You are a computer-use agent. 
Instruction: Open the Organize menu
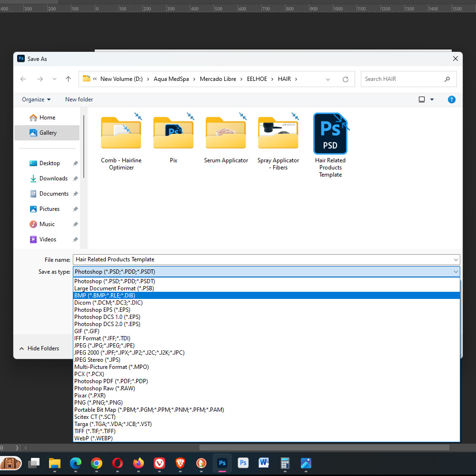[35, 99]
